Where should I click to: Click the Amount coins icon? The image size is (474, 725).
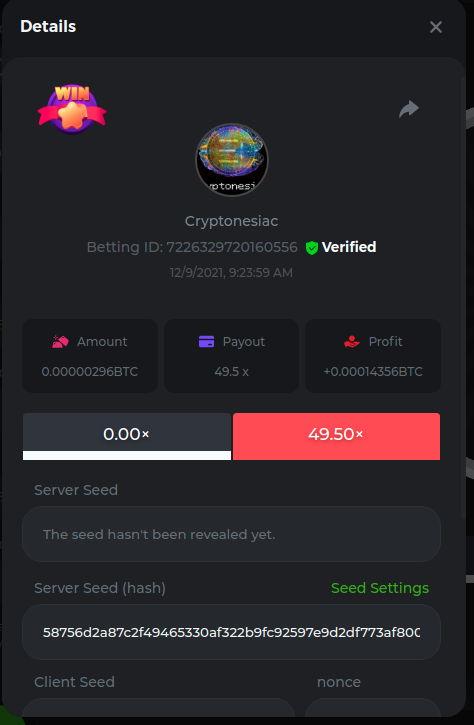60,342
